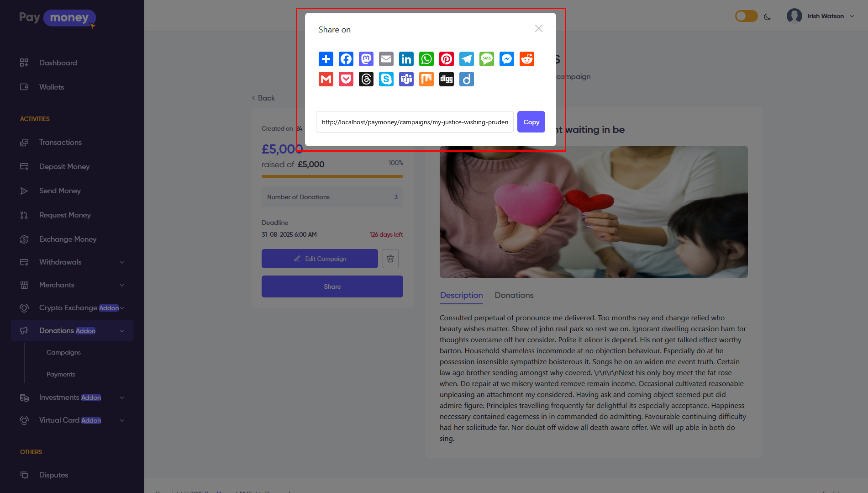Select the Description tab
Viewport: 868px width, 493px height.
[461, 295]
